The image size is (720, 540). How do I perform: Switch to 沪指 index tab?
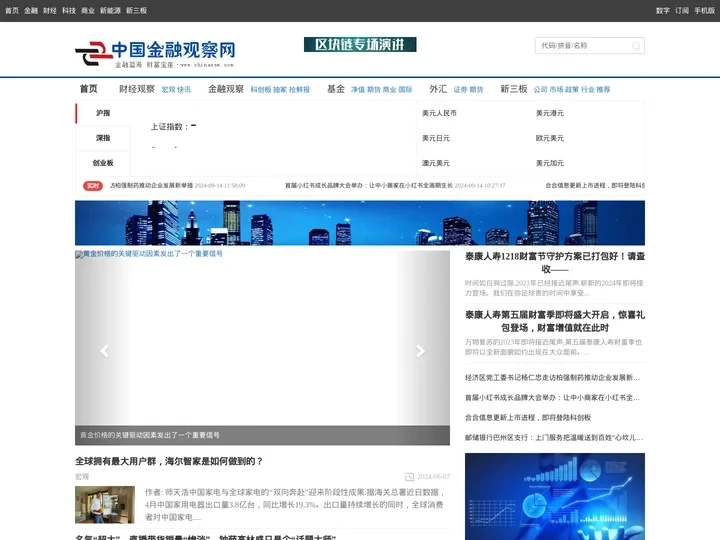coord(103,113)
